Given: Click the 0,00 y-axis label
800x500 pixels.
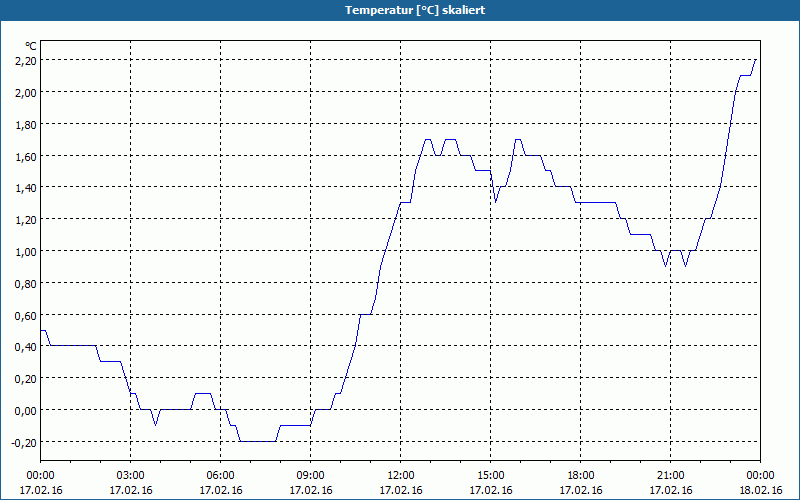Looking at the screenshot, I should (x=26, y=411).
